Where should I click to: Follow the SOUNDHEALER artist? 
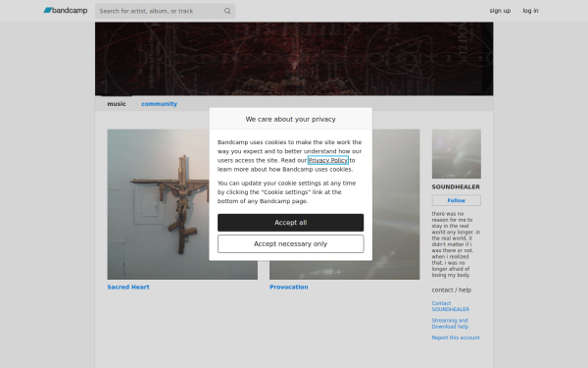tap(457, 200)
